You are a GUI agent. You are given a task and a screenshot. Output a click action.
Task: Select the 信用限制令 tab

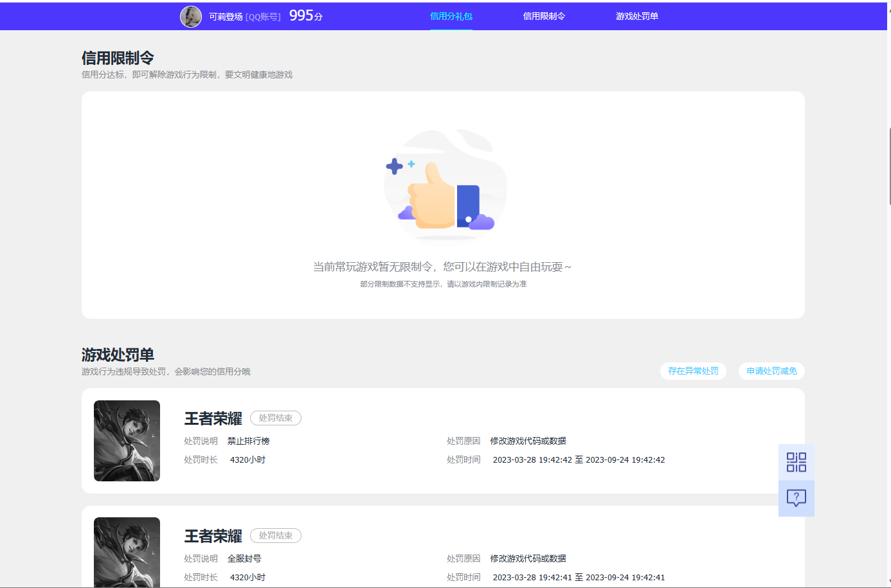[544, 17]
